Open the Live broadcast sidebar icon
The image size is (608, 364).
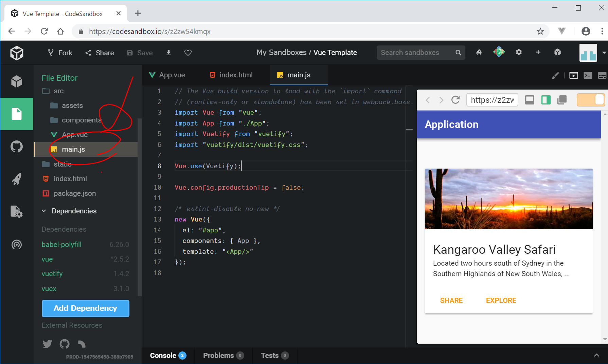[17, 244]
